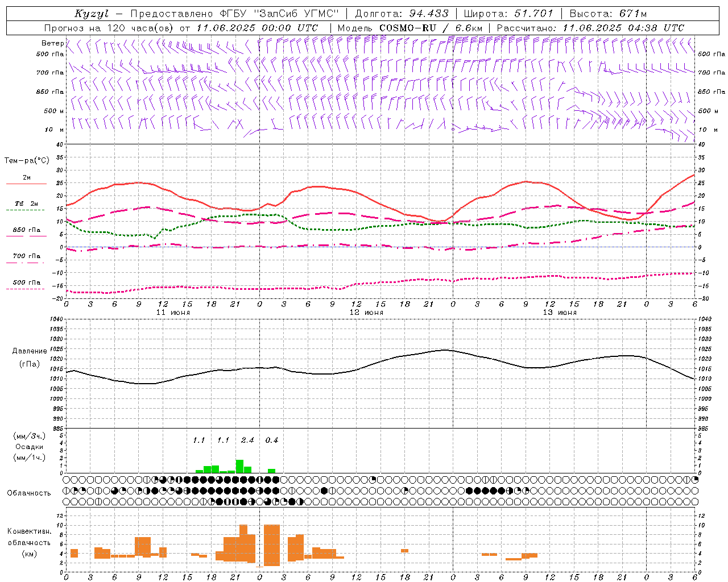This screenshot has width=728, height=582.
Task: Click the "Тем-ра(°C)" temperature panel label
Action: (x=27, y=161)
